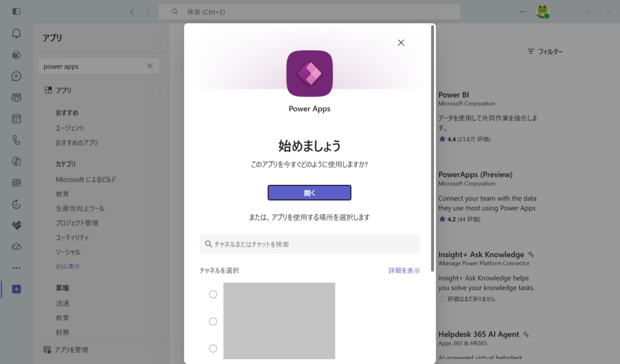Screen dimensions: 620x364
Task: Click アプリを管理 at the bottom left
Action: 66,349
